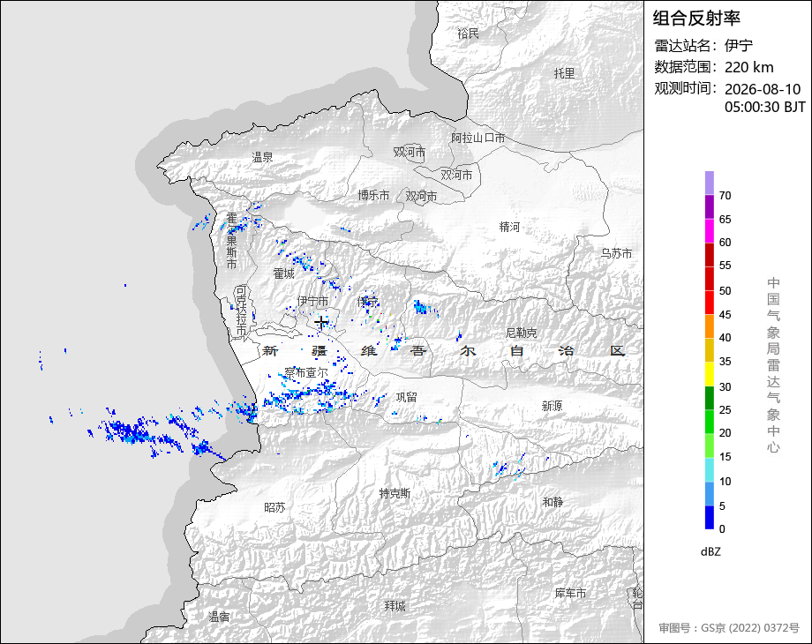This screenshot has width=812, height=644.
Task: Click the 精河 county label
Action: tap(509, 227)
